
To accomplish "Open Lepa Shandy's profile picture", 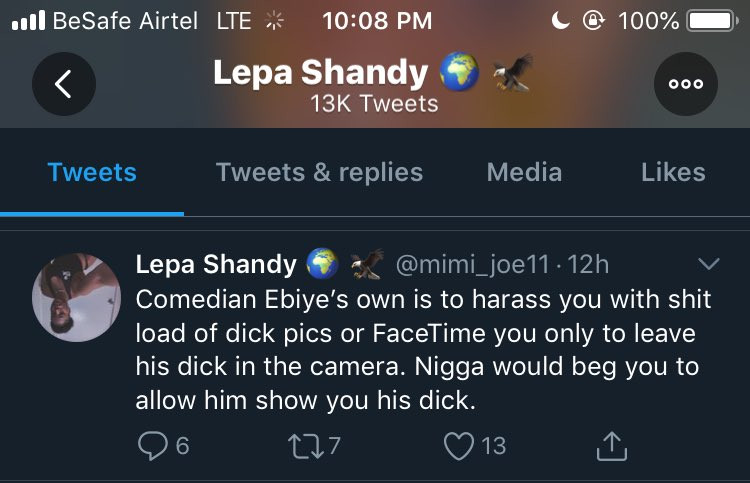I will [77, 297].
